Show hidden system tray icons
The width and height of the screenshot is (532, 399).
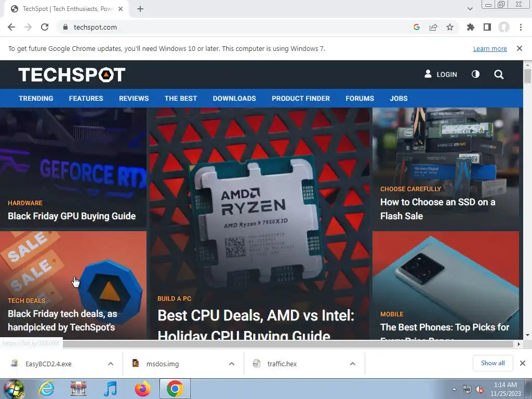click(454, 389)
